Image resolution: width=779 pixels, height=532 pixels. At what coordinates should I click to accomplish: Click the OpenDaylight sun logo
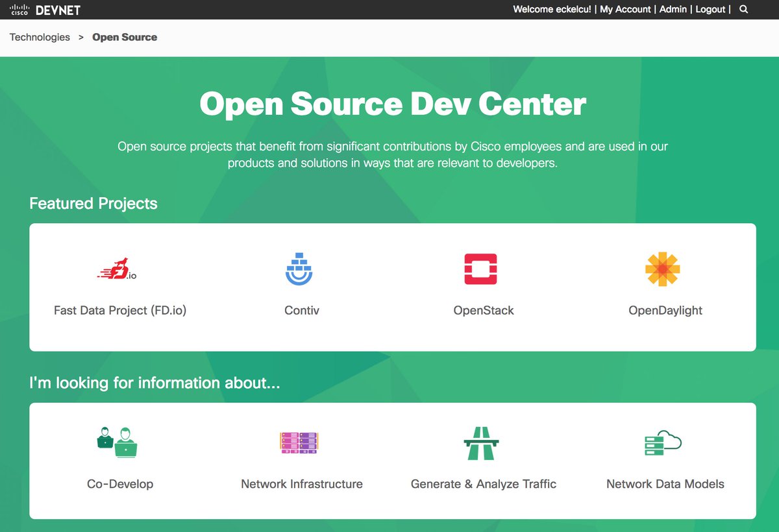click(x=662, y=269)
